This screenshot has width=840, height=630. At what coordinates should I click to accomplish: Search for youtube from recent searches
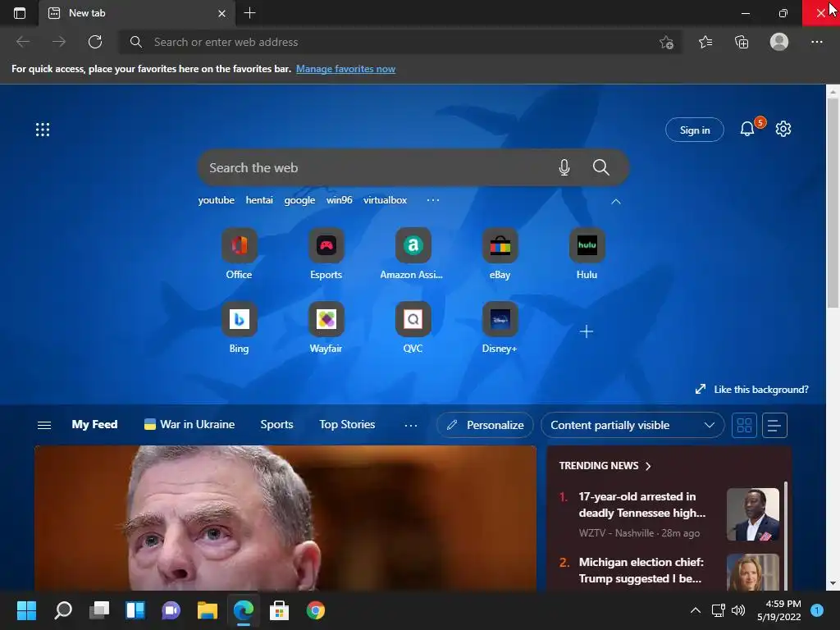217,200
